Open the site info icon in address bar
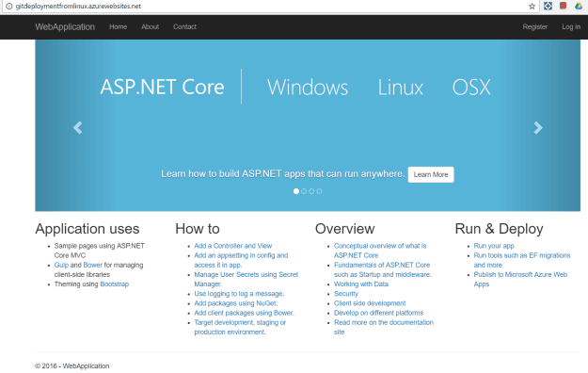The width and height of the screenshot is (588, 373). click(x=9, y=6)
